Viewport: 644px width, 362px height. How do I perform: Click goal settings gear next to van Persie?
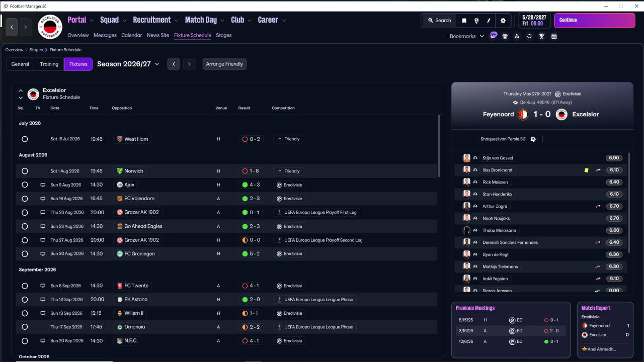click(x=533, y=139)
